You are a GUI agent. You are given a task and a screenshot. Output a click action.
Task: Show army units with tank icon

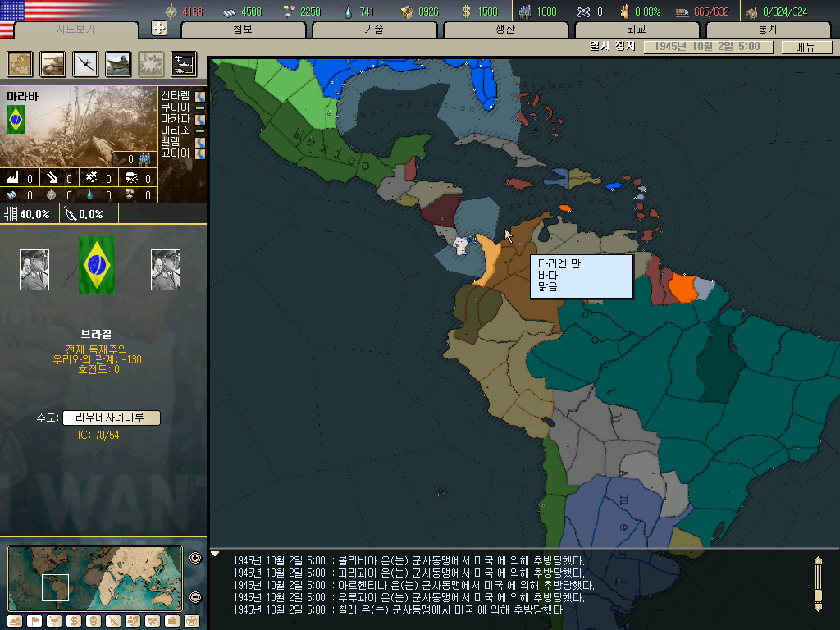[52, 64]
